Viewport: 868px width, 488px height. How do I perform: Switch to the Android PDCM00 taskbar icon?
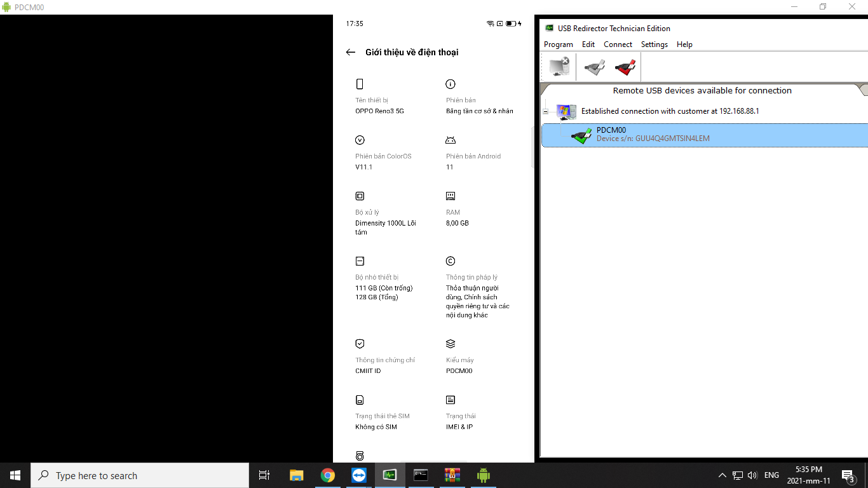point(483,475)
